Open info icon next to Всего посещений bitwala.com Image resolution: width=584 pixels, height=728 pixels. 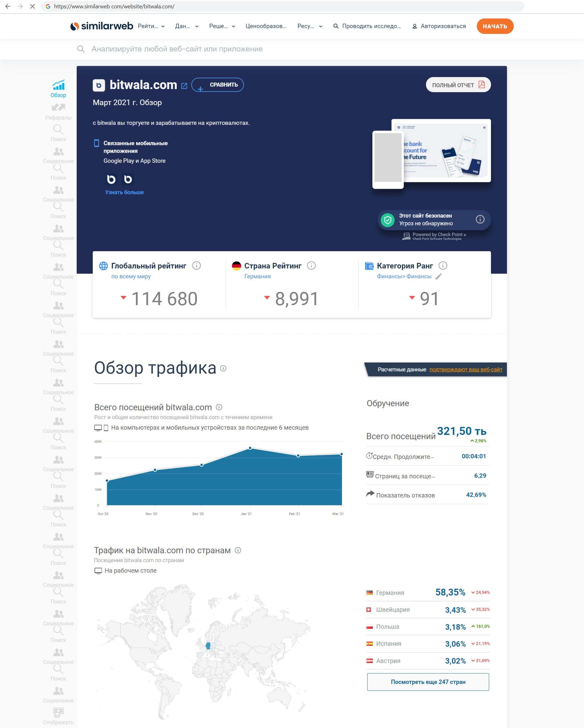pyautogui.click(x=219, y=407)
